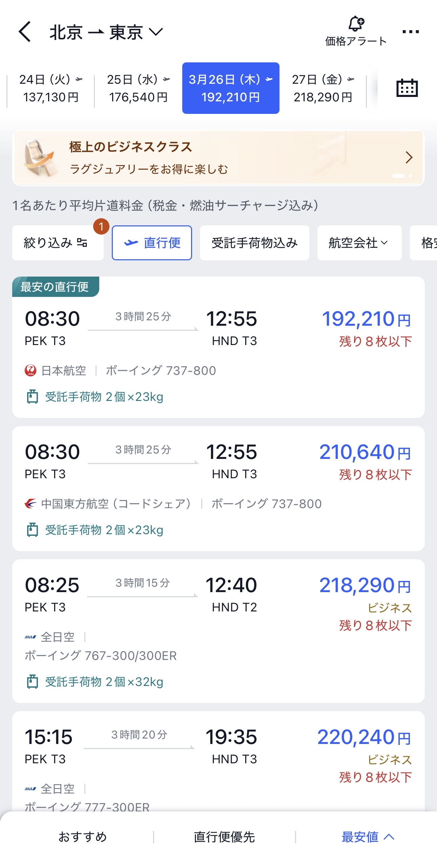The height and width of the screenshot is (868, 437).
Task: Open the three-dot more options menu
Action: [410, 32]
